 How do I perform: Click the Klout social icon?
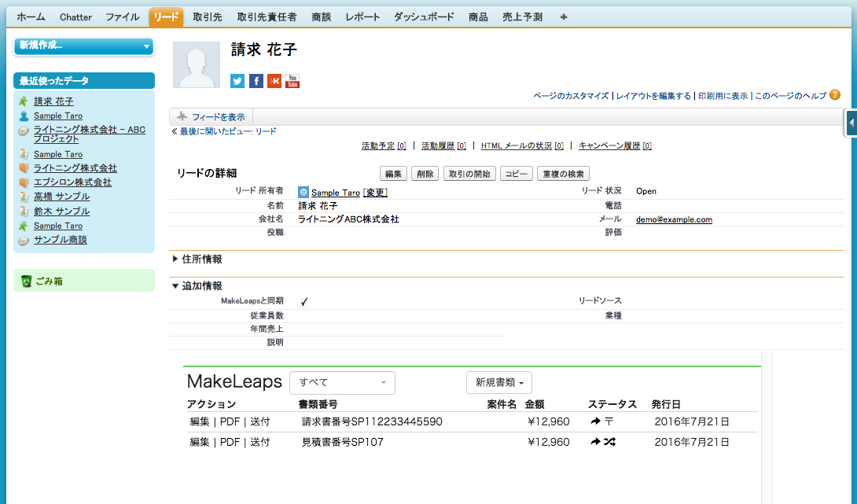click(x=274, y=81)
